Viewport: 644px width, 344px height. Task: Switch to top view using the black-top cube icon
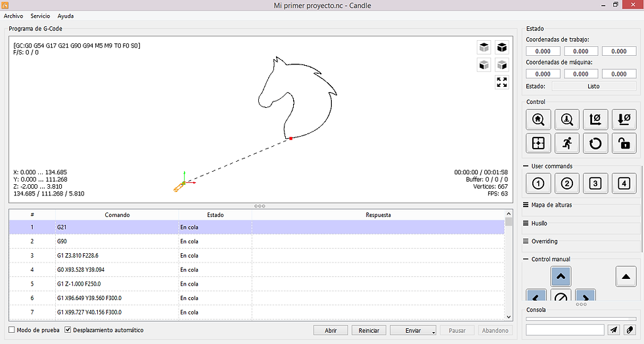tap(484, 47)
